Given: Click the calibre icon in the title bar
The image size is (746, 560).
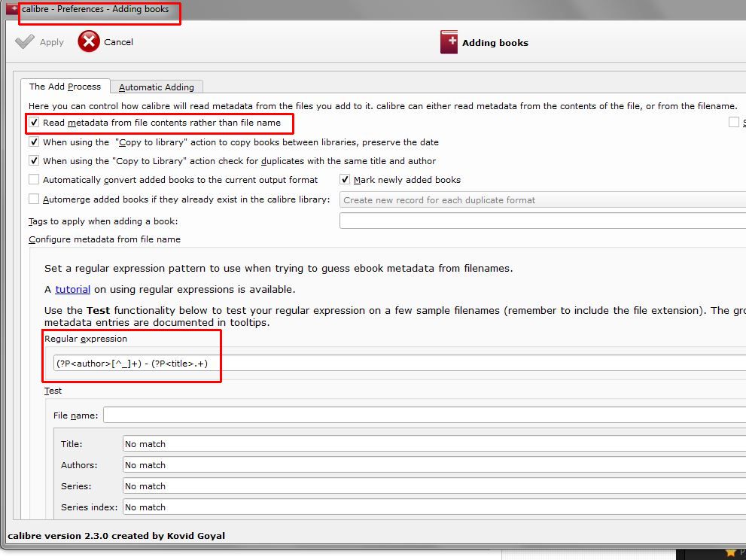Looking at the screenshot, I should pyautogui.click(x=12, y=8).
